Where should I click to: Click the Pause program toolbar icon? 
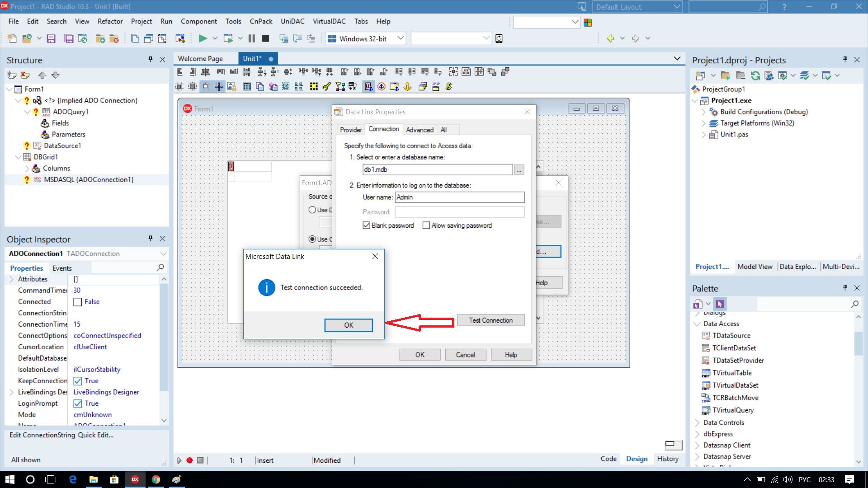[x=252, y=38]
